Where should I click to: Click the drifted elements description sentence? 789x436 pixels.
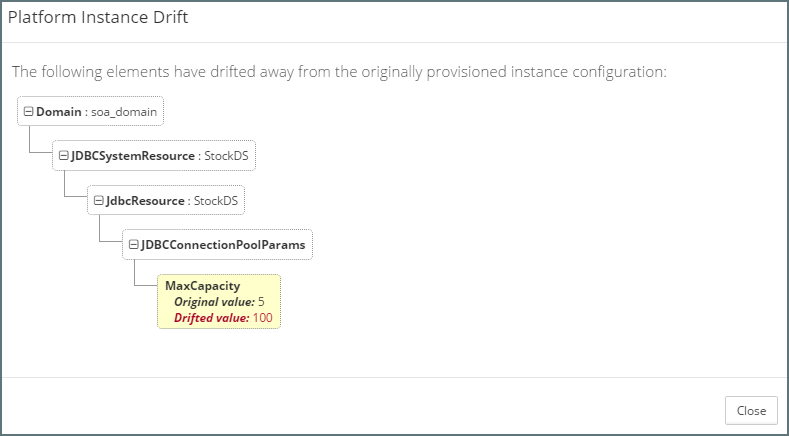tap(339, 72)
